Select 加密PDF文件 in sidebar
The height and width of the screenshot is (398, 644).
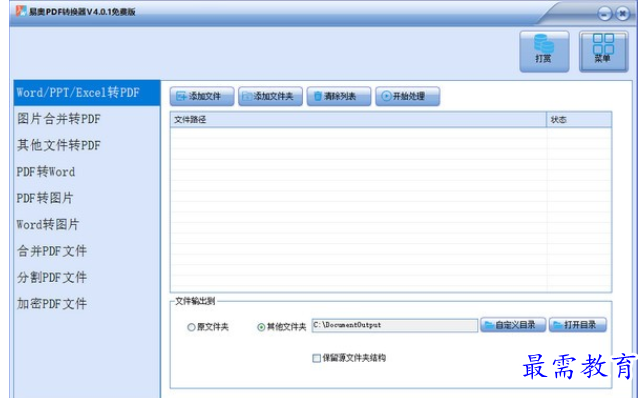[x=87, y=304]
